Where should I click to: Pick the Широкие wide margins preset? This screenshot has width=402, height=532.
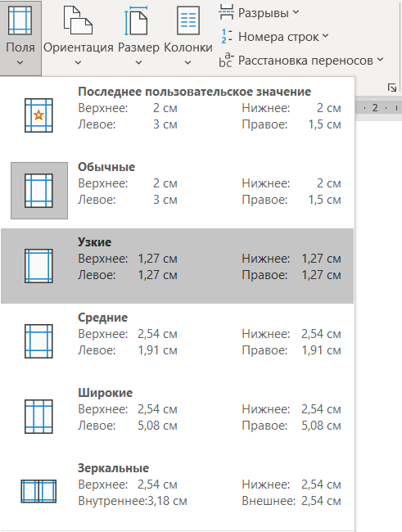(177, 417)
